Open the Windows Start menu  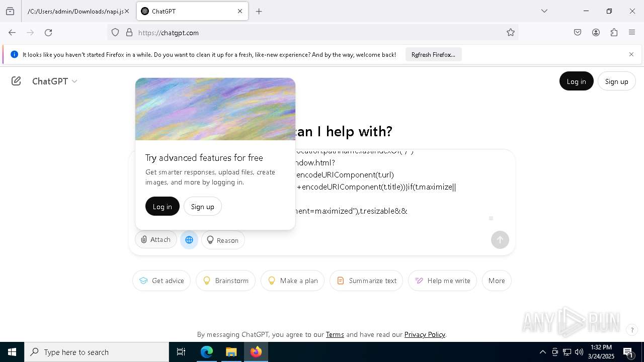click(x=12, y=352)
